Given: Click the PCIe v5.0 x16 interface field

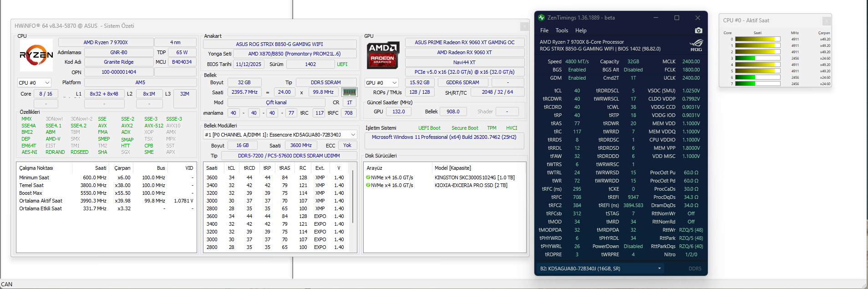Looking at the screenshot, I should tap(465, 72).
